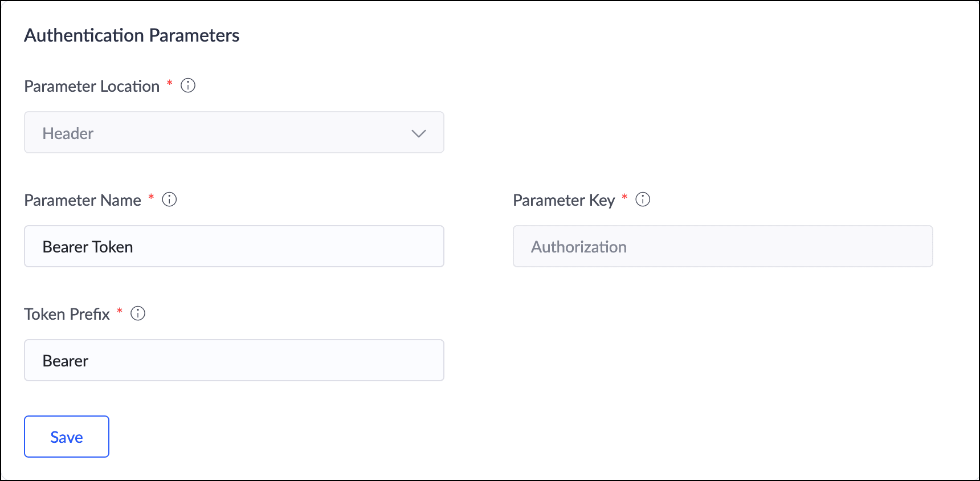Click red asterisk beside Parameter Location
Image resolution: width=980 pixels, height=481 pixels.
[x=169, y=84]
